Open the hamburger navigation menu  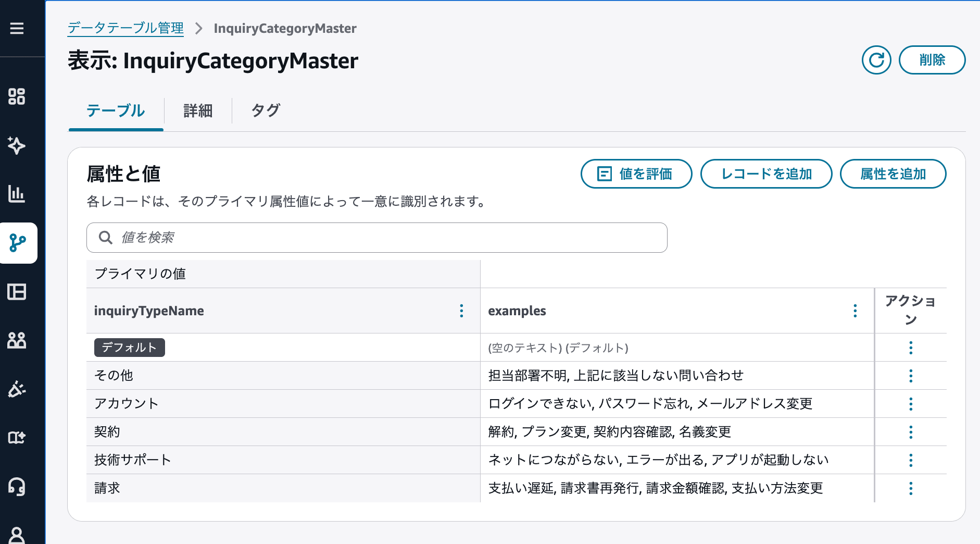(x=17, y=28)
